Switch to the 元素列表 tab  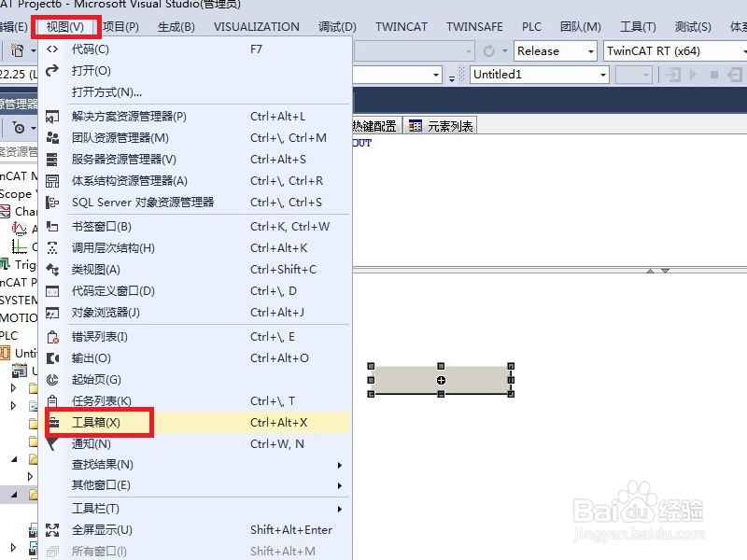click(x=441, y=126)
